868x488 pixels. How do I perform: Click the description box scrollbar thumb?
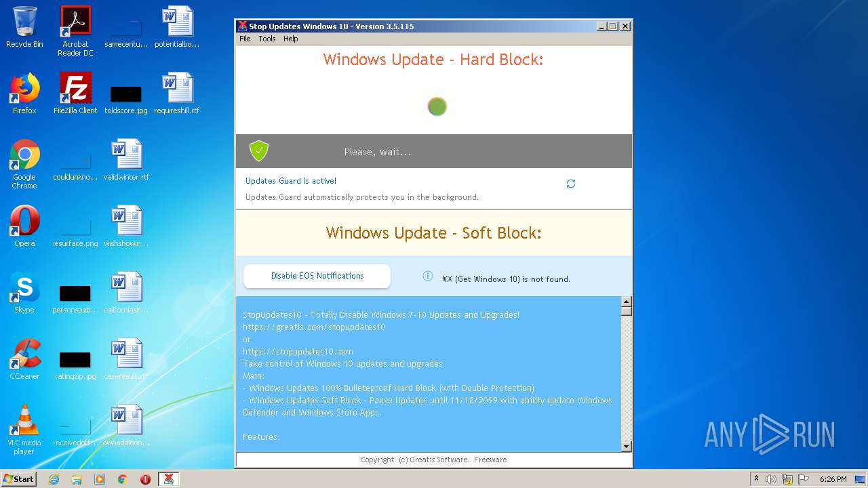pos(627,311)
